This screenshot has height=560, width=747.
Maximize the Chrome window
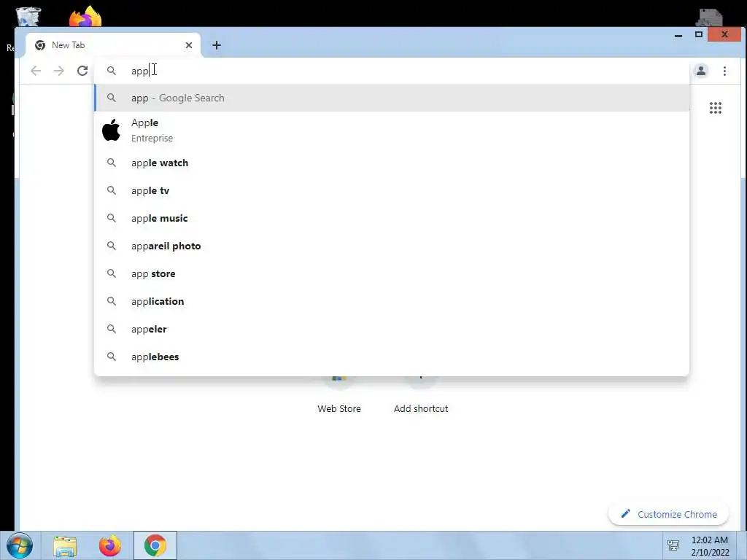[x=698, y=34]
